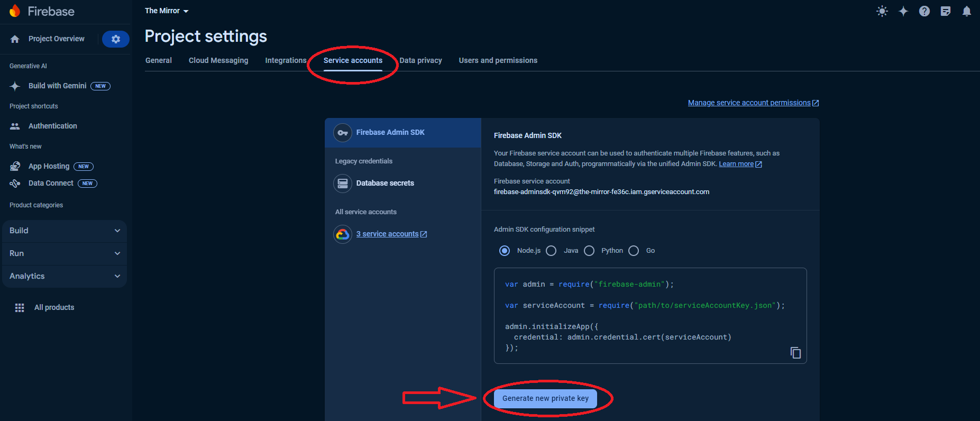Viewport: 980px width, 421px height.
Task: Switch to the General tab
Action: coord(159,60)
